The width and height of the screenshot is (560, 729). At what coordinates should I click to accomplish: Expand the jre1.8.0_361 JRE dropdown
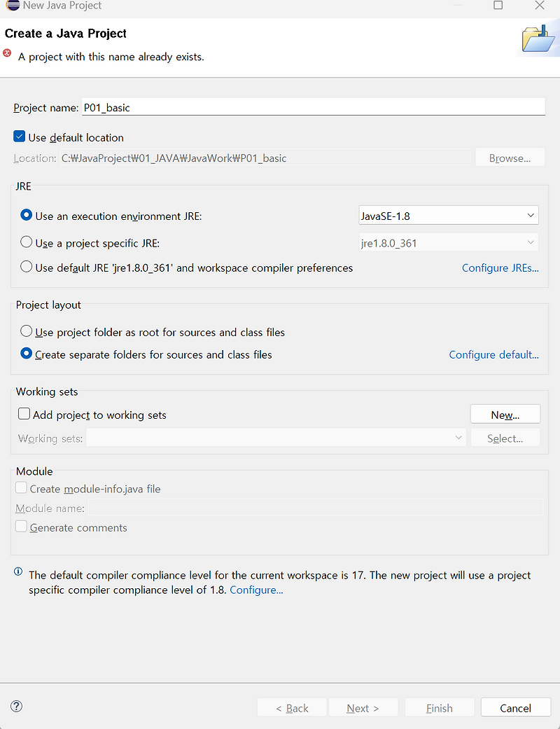[448, 243]
